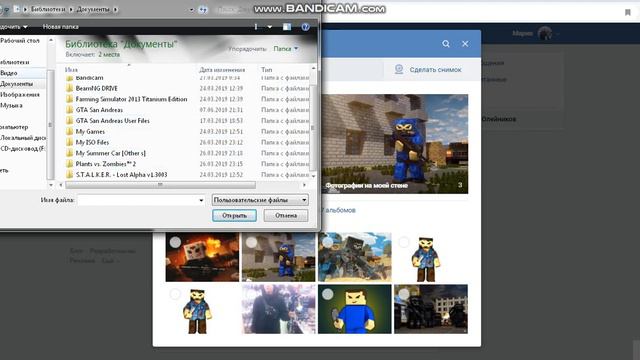Select Изображения in the navigation pane
This screenshot has width=640, height=360.
[20, 95]
